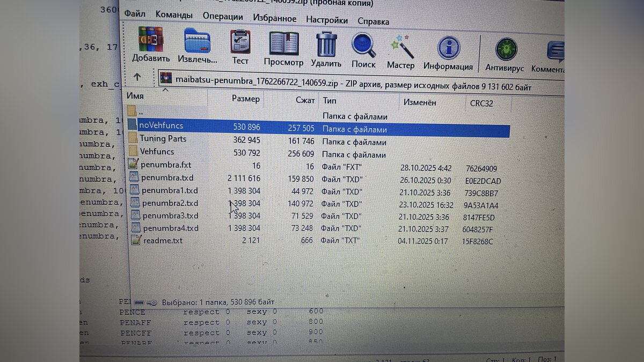Start the Антивирус scan icon
The width and height of the screenshot is (644, 362).
click(505, 50)
